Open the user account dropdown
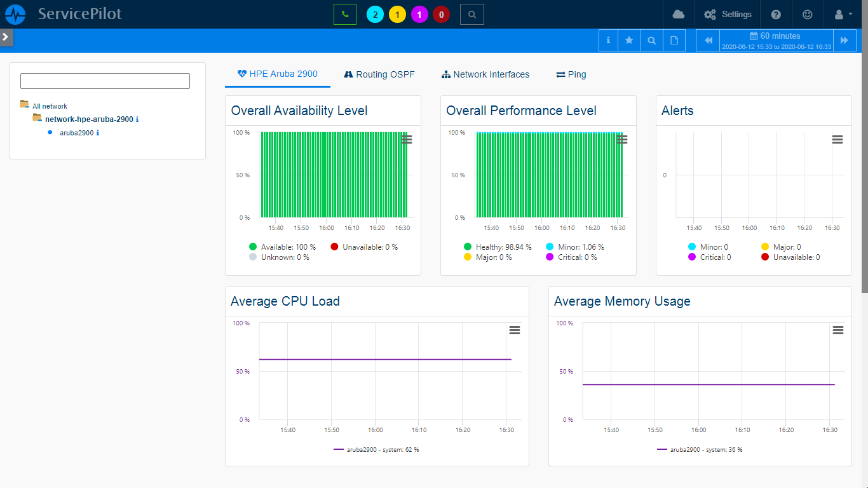Image resolution: width=868 pixels, height=488 pixels. pyautogui.click(x=842, y=14)
